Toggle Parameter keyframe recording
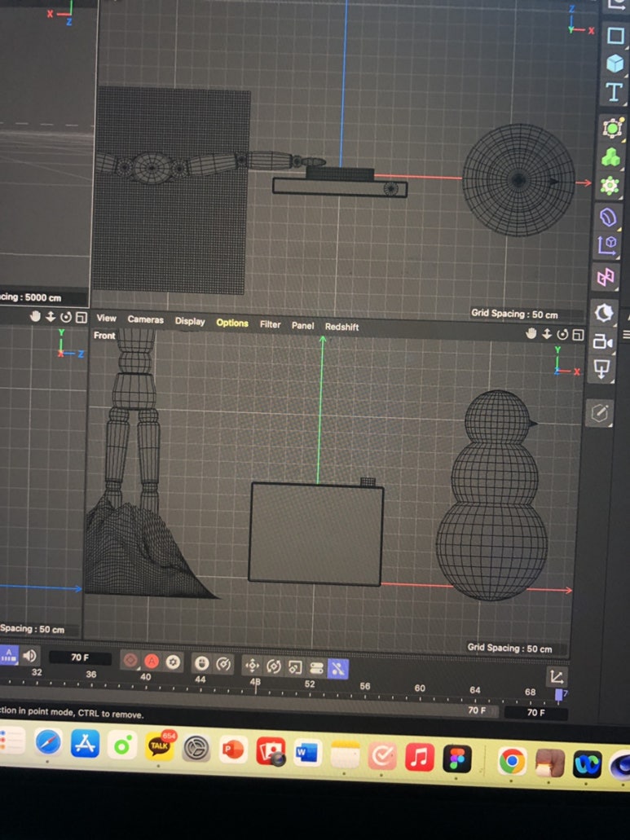630x840 pixels. (x=316, y=668)
